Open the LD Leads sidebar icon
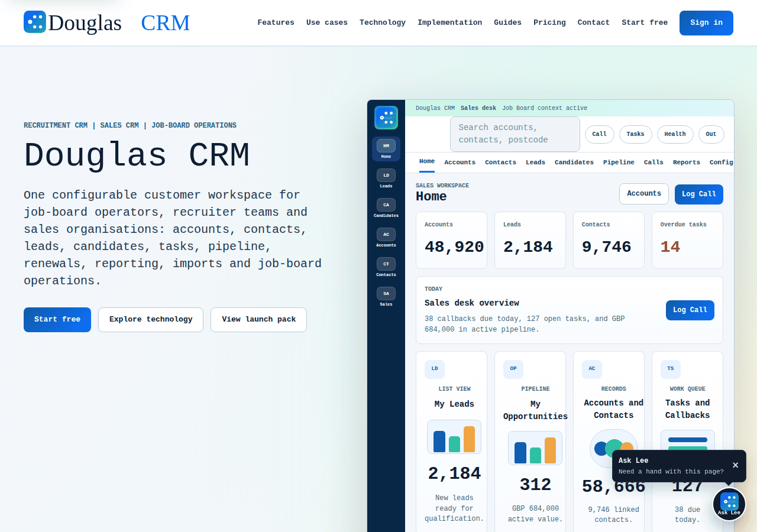The height and width of the screenshot is (532, 757). 386,179
